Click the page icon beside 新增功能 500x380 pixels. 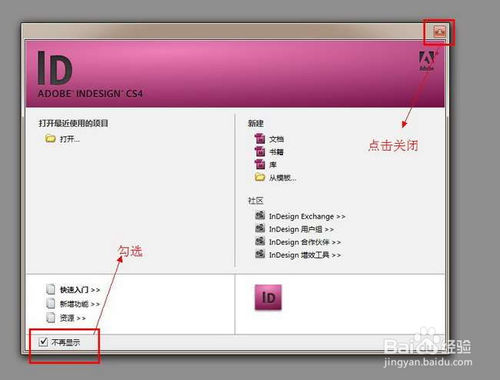[x=51, y=303]
